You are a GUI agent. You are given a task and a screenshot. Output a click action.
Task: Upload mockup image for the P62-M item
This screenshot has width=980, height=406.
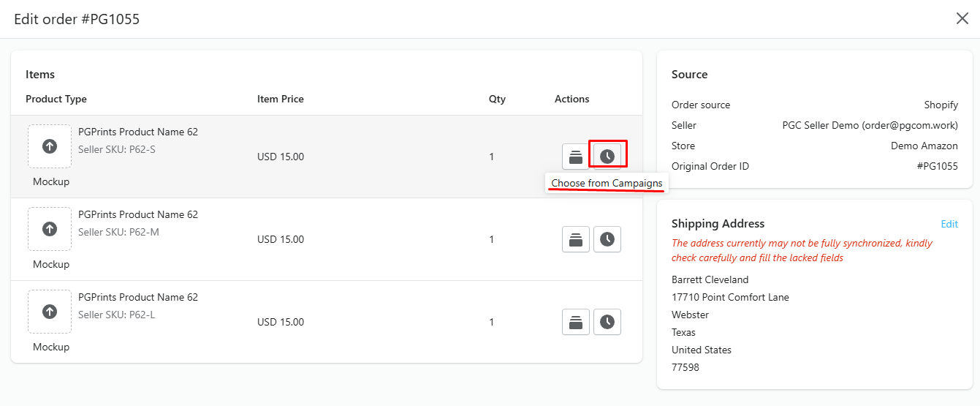pos(50,229)
